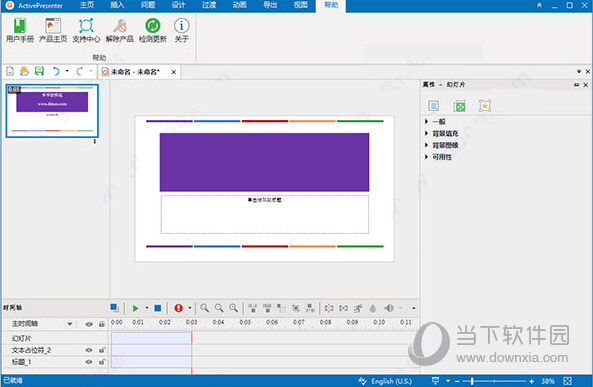Click the spell check icon in status bar
The image size is (593, 387).
point(362,381)
